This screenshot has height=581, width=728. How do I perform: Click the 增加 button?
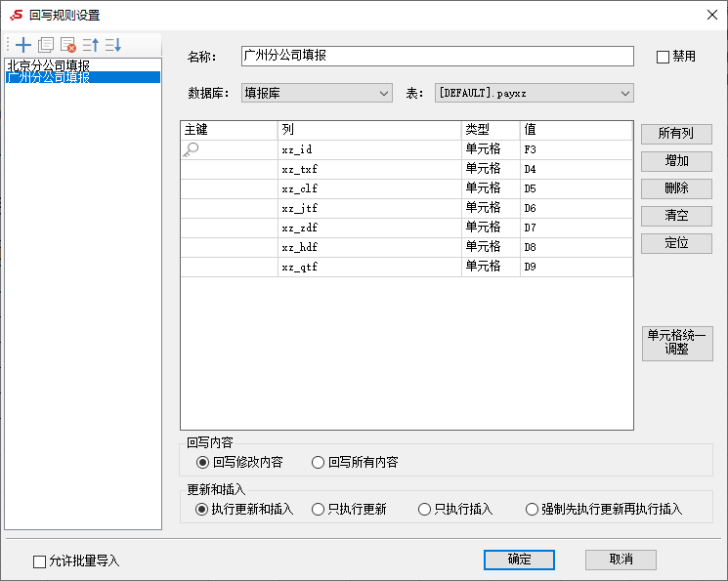point(676,161)
